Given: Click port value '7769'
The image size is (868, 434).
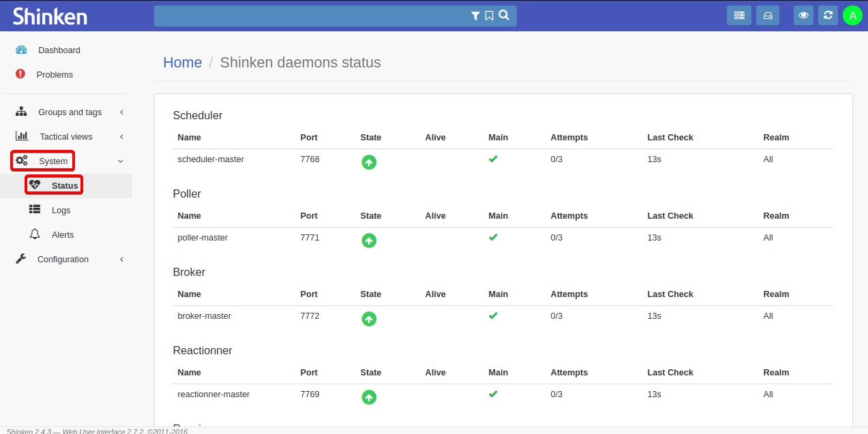Looking at the screenshot, I should tap(310, 394).
